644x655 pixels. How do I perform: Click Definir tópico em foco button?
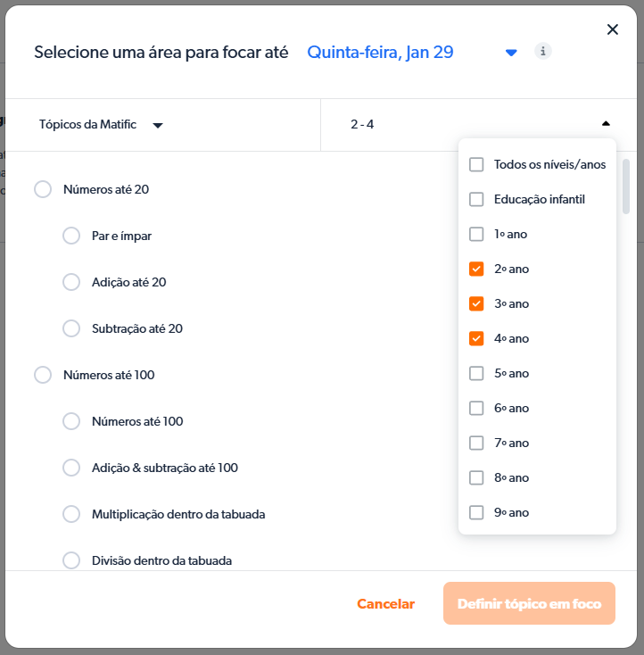[x=529, y=604]
